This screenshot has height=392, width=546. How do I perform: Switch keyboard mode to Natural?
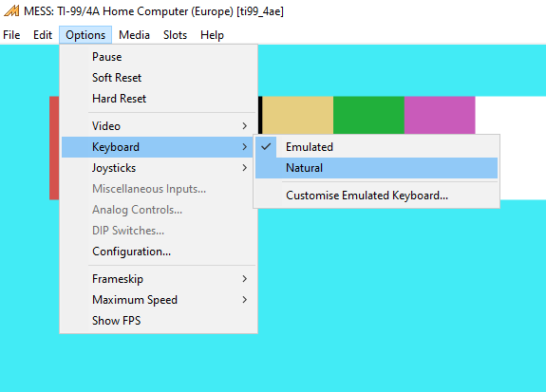pyautogui.click(x=376, y=168)
